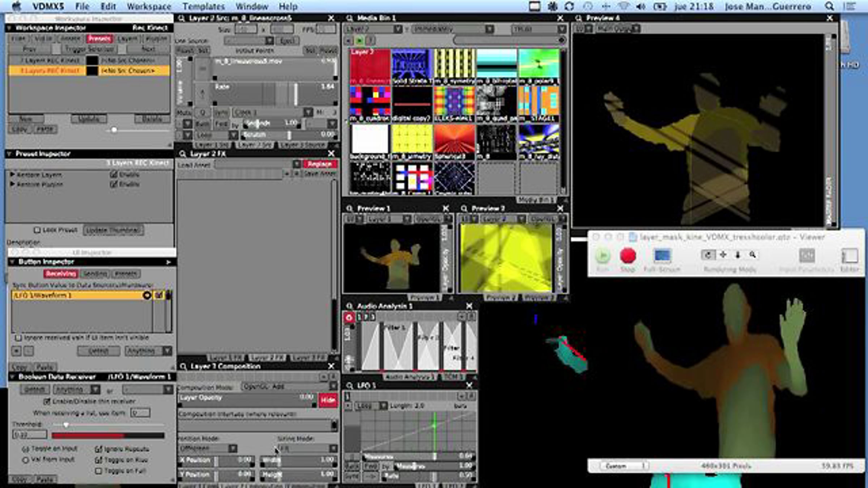Click the Replace button in Layer 2 FX
The image size is (868, 488).
click(x=320, y=164)
